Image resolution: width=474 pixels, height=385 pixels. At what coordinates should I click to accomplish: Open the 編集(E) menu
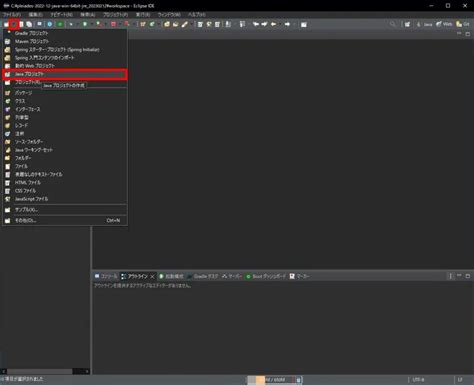35,15
